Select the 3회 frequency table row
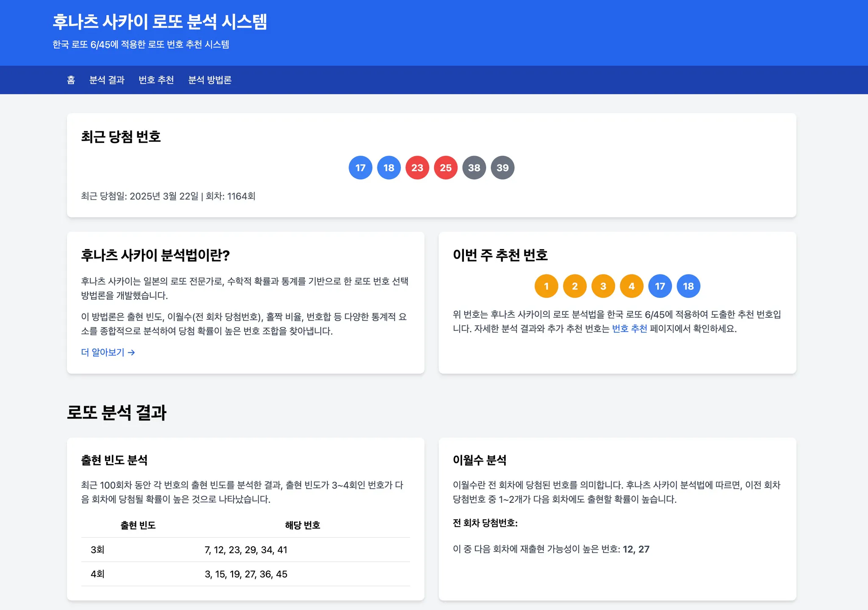 pyautogui.click(x=246, y=549)
